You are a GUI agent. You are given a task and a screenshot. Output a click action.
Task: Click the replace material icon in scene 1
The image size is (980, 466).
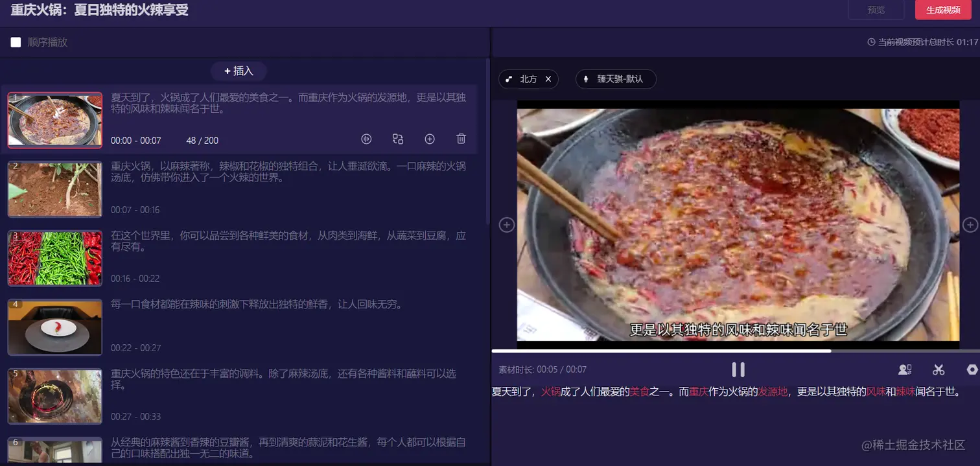point(398,139)
